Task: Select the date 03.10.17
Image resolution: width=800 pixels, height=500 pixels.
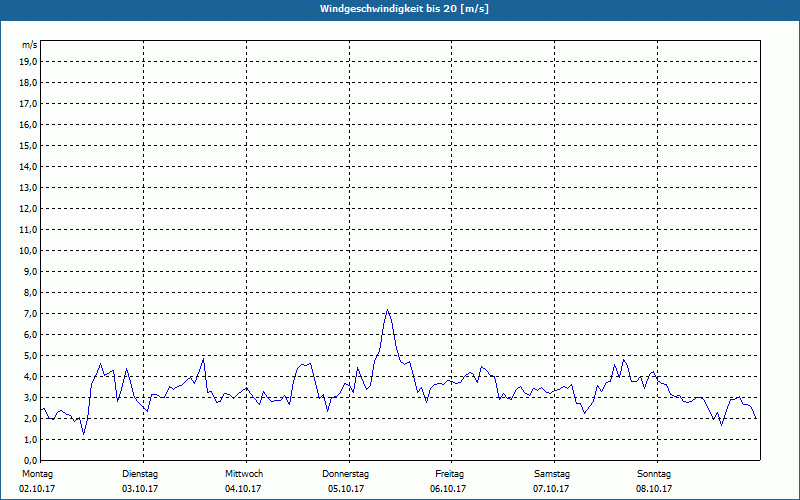Action: [x=140, y=489]
